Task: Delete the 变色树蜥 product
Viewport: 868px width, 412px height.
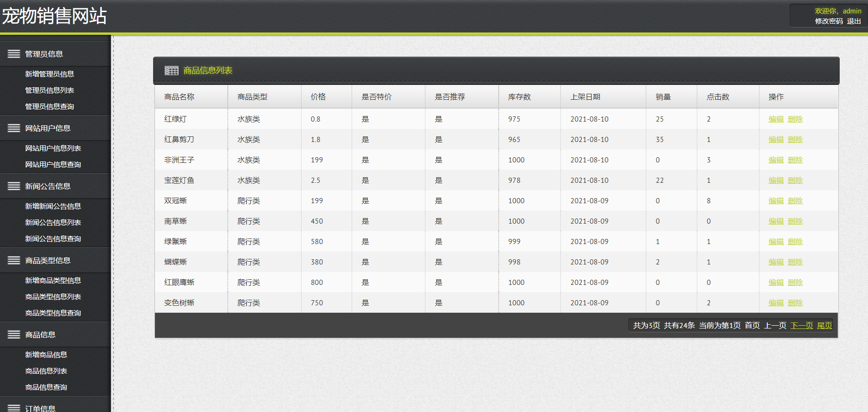Action: click(x=795, y=303)
